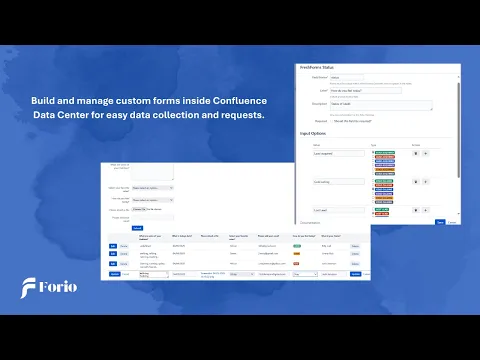The width and height of the screenshot is (480, 360).
Task: Click the plus icon on the third input option
Action: pyautogui.click(x=425, y=210)
